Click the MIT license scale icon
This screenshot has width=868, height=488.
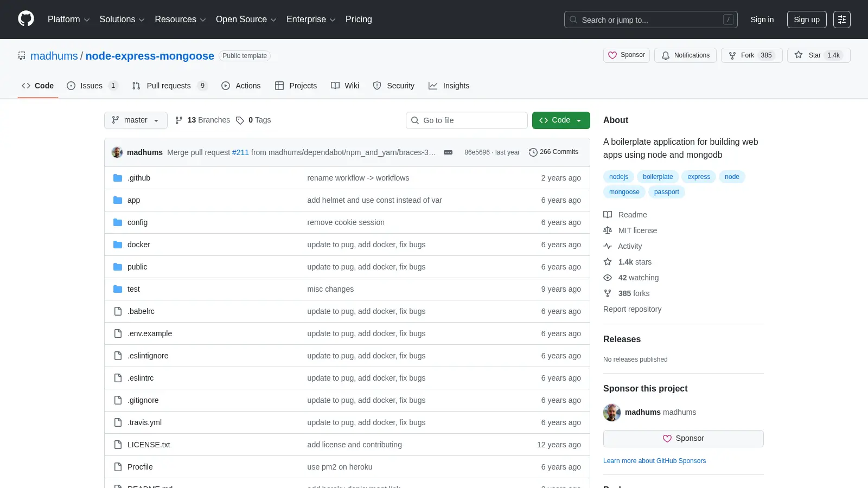coord(608,230)
